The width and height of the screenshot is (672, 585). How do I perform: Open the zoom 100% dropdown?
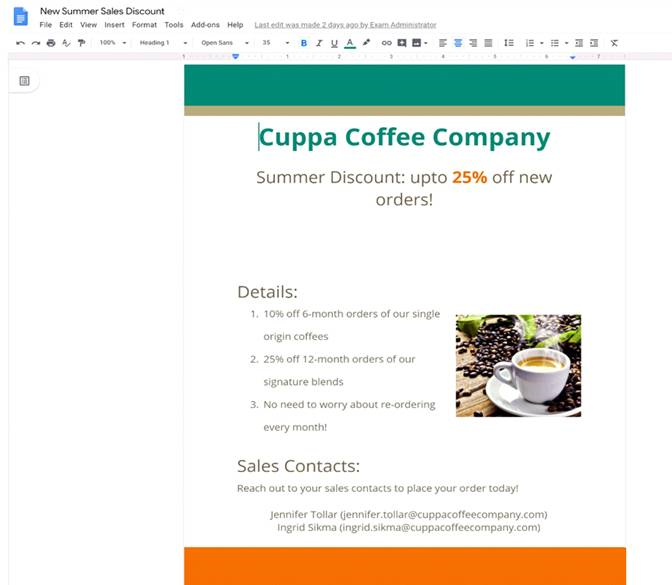(x=112, y=43)
